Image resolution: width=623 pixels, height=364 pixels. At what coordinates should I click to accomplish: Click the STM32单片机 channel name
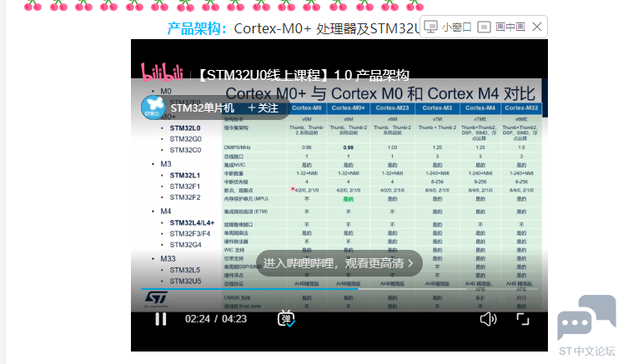pyautogui.click(x=202, y=108)
